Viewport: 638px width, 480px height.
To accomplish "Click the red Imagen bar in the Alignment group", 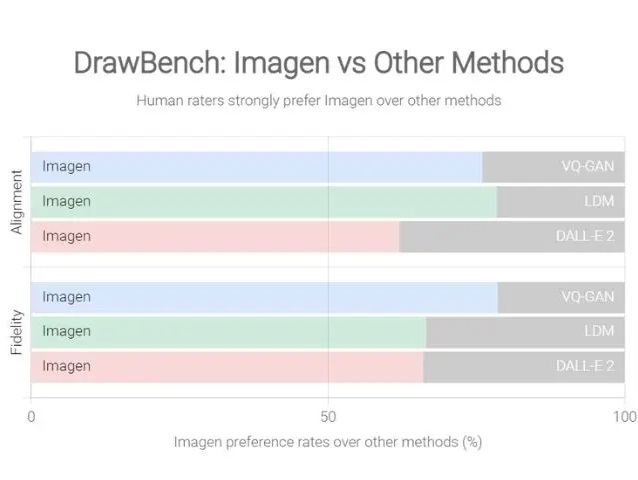I will coord(215,236).
